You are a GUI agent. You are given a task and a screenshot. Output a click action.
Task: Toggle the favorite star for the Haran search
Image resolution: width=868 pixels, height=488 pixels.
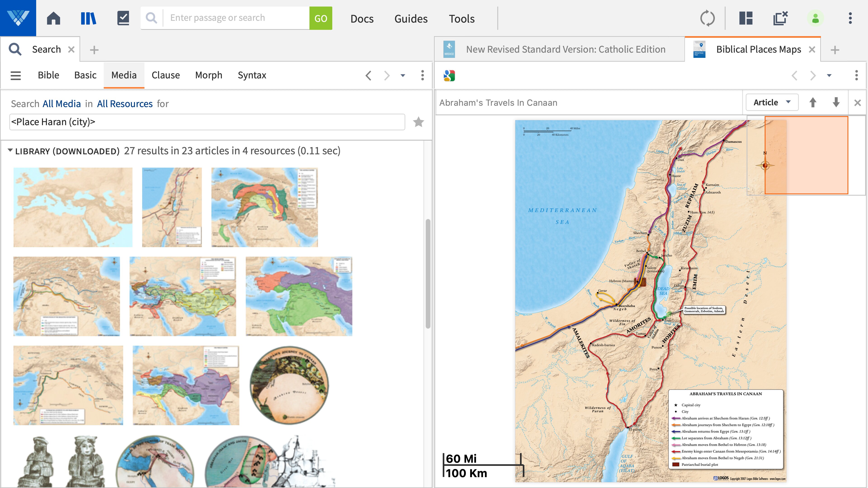click(x=419, y=122)
